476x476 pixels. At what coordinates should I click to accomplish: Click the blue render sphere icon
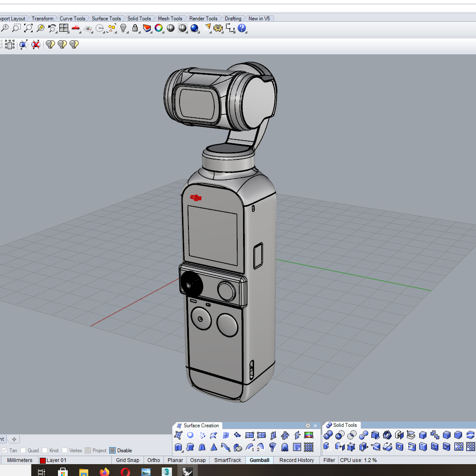[194, 28]
